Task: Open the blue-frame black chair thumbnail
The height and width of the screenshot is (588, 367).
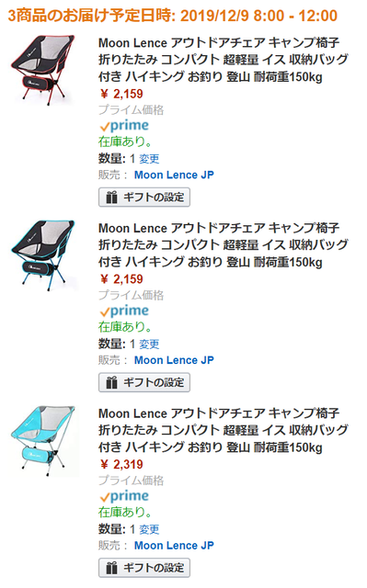Action: (x=43, y=255)
